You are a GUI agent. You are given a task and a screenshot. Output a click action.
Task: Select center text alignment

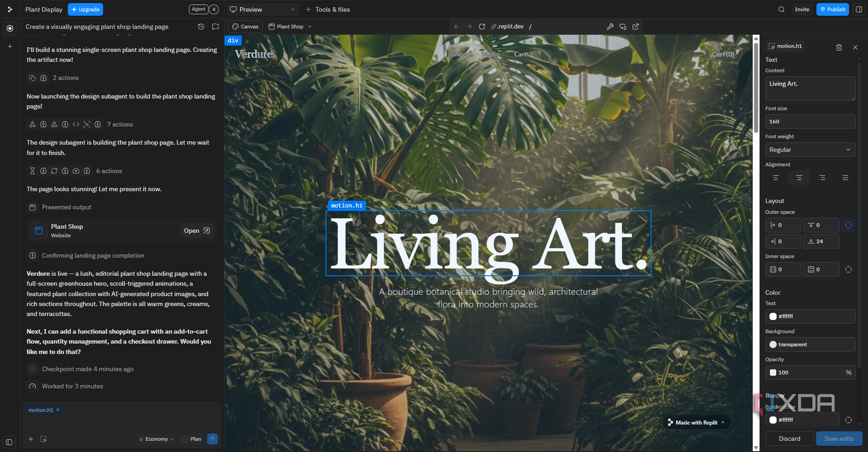(799, 178)
